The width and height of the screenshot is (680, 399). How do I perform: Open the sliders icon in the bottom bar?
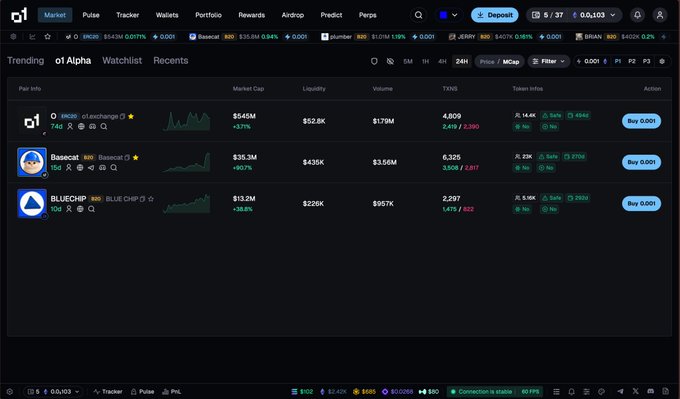point(586,392)
